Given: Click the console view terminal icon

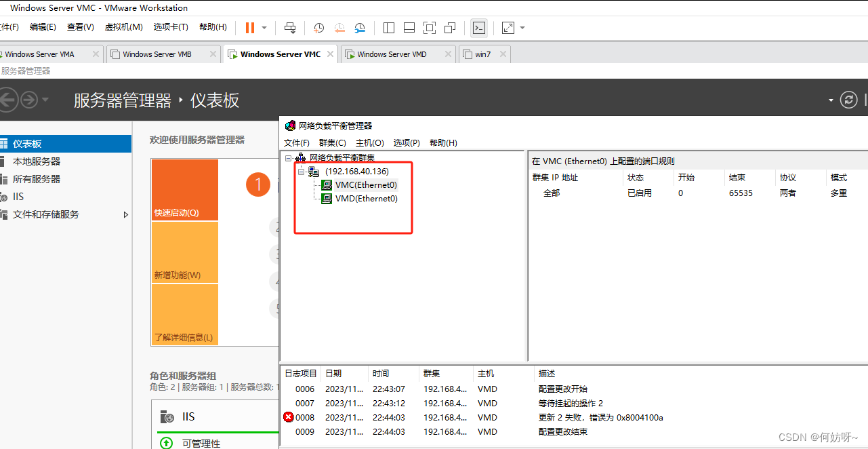Looking at the screenshot, I should coord(479,28).
